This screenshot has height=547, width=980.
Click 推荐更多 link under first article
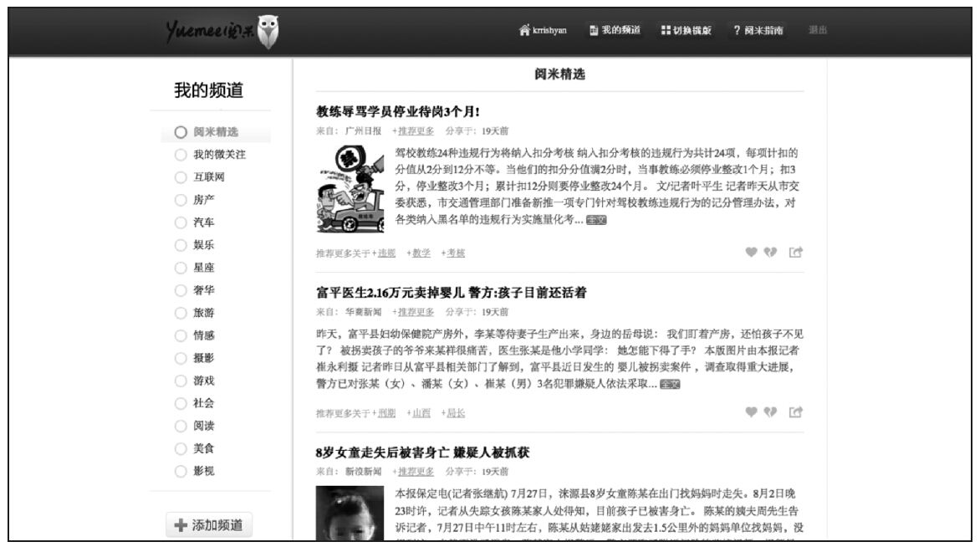(x=416, y=130)
